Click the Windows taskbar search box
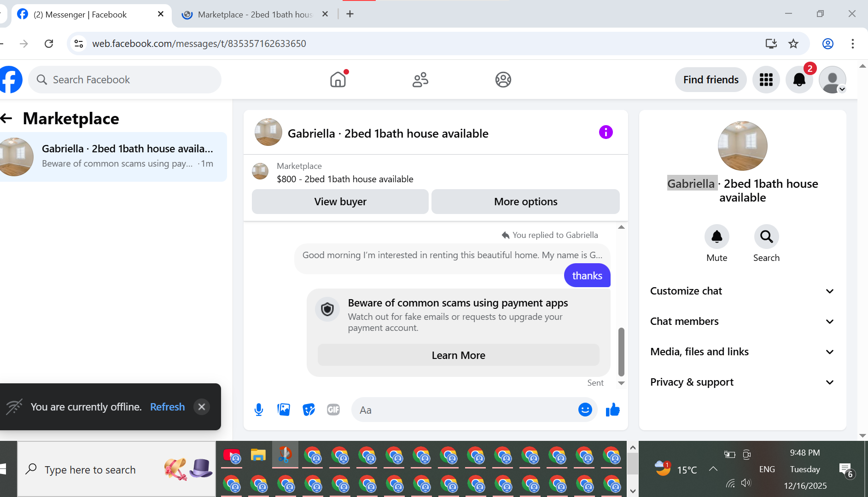Image resolution: width=868 pixels, height=497 pixels. (x=116, y=469)
